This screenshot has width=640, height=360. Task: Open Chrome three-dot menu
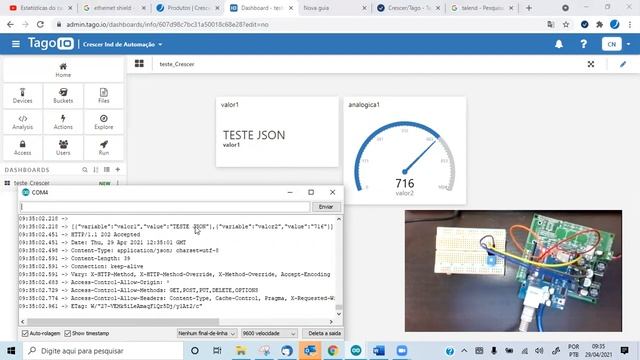pos(630,24)
